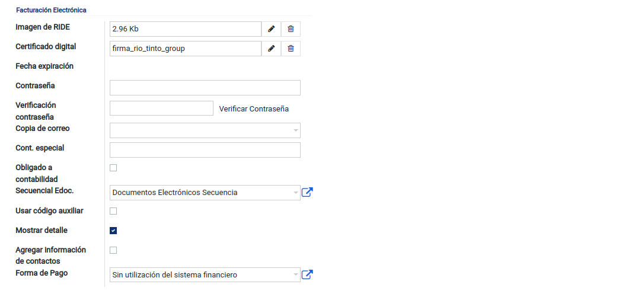Check Agregar información de contactos box

(113, 250)
